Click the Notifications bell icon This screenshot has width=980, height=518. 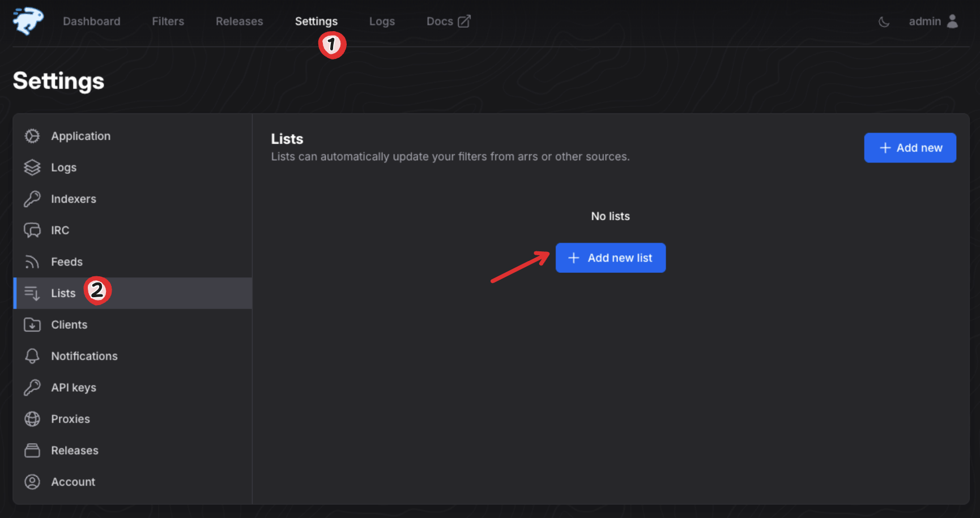(32, 356)
